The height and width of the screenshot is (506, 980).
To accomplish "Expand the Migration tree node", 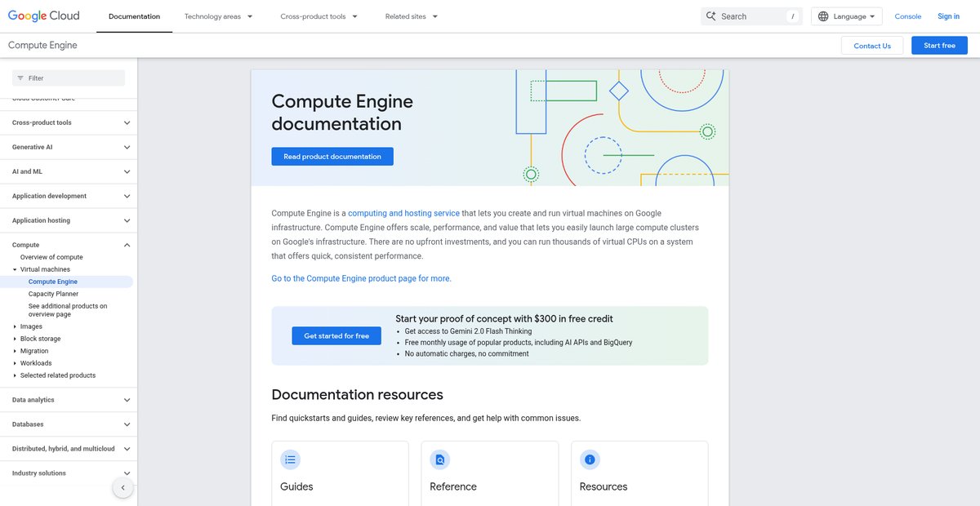I will click(x=15, y=351).
